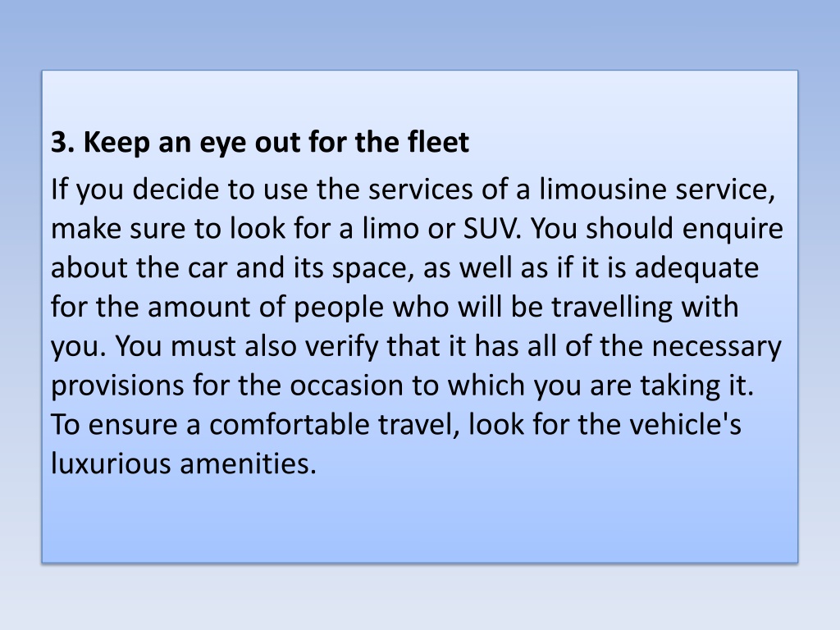Click the word "vehicle's" in the text
The height and width of the screenshot is (630, 840).
pos(685,425)
